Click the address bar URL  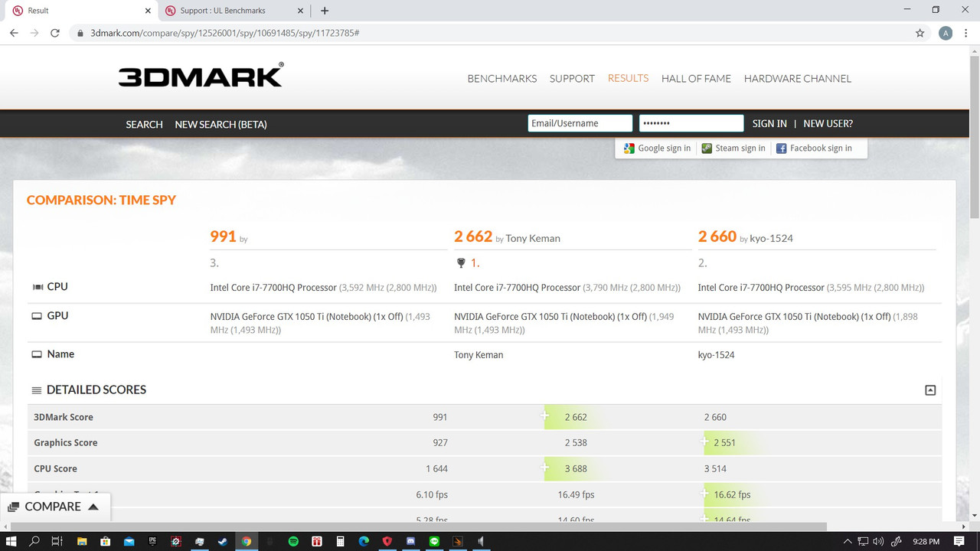225,34
